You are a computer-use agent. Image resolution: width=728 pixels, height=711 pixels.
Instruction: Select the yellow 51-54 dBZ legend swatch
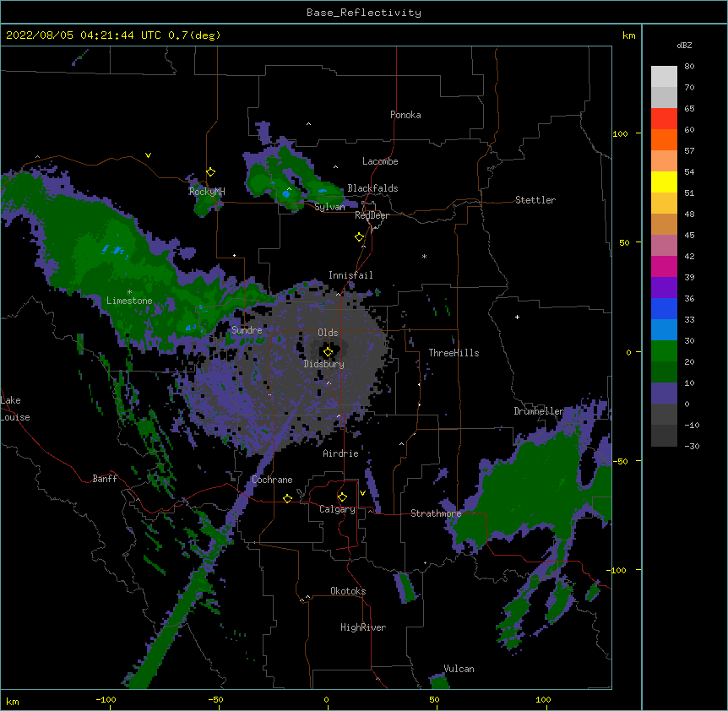(x=664, y=182)
